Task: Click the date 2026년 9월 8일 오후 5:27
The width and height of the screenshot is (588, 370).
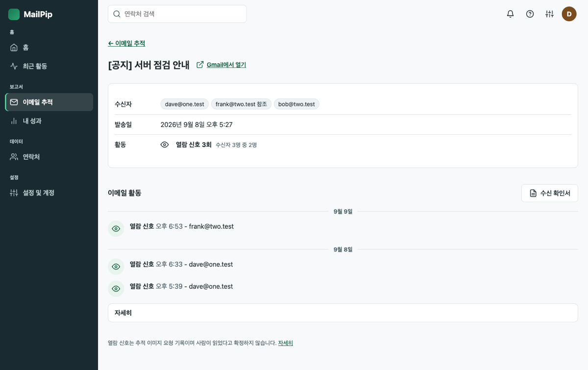Action: tap(196, 124)
